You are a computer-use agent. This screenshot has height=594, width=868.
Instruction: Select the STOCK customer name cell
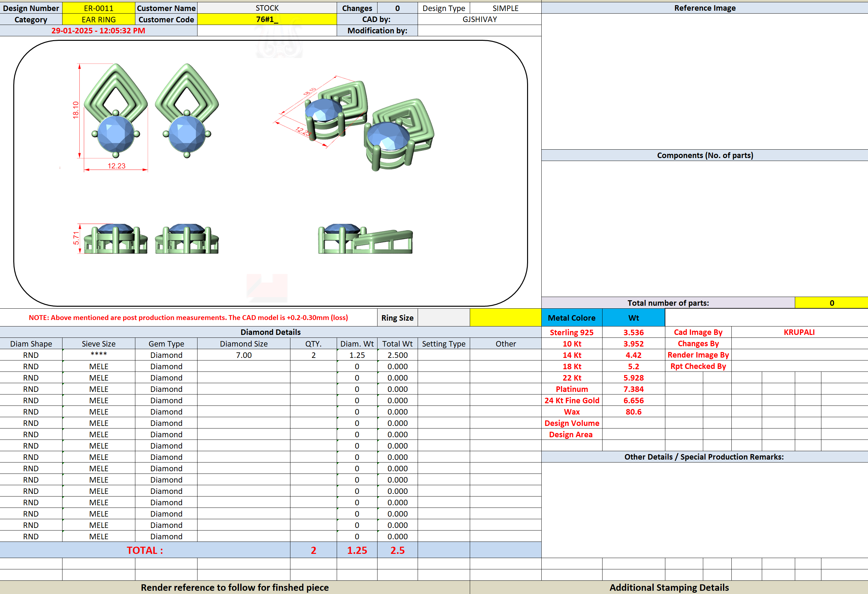pyautogui.click(x=267, y=8)
